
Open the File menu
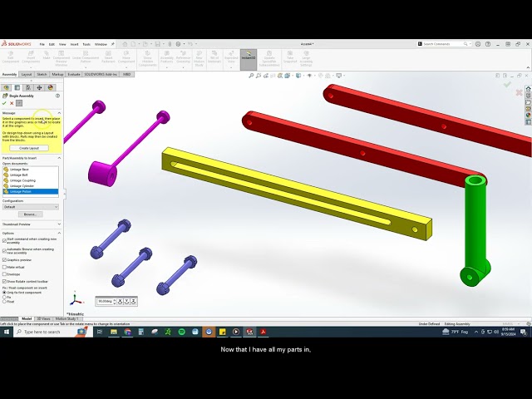click(42, 44)
